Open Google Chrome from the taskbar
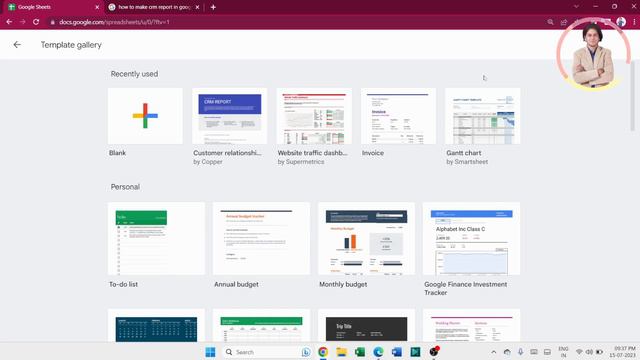The width and height of the screenshot is (640, 360). [x=323, y=352]
